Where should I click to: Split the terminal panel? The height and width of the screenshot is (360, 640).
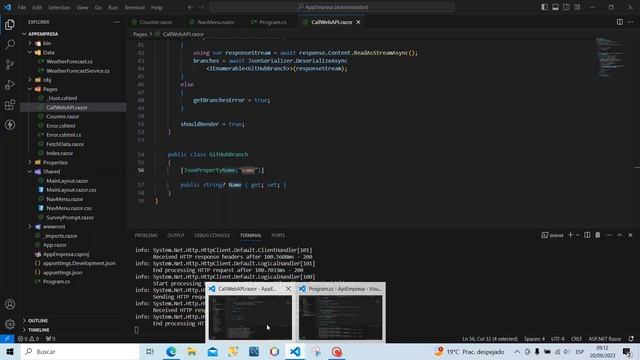coord(587,235)
